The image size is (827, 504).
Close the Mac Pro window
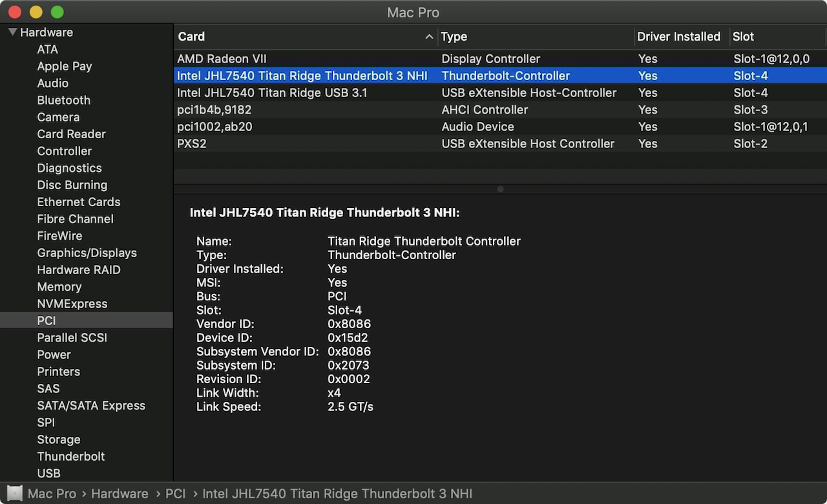15,12
